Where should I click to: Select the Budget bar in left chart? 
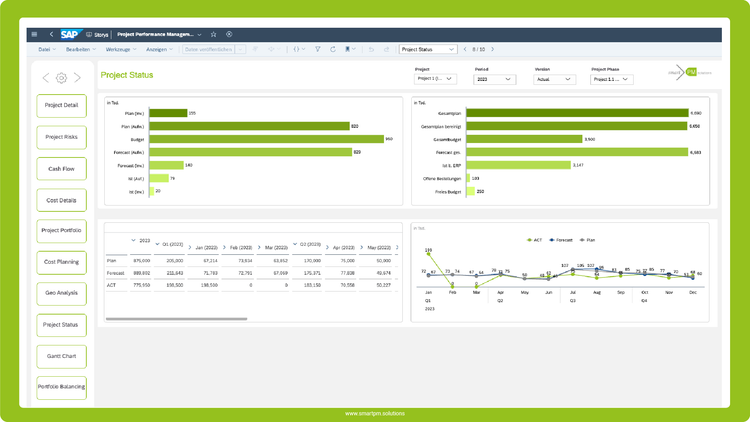coord(266,139)
